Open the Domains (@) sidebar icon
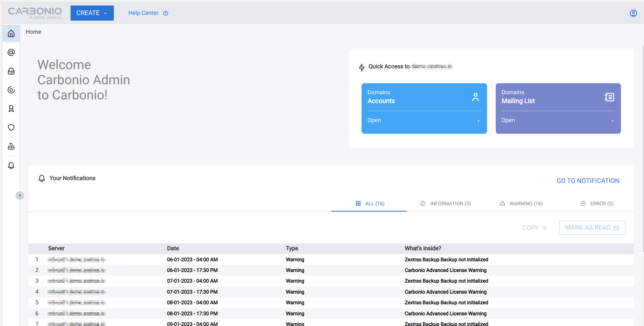The width and height of the screenshot is (644, 326). (11, 52)
